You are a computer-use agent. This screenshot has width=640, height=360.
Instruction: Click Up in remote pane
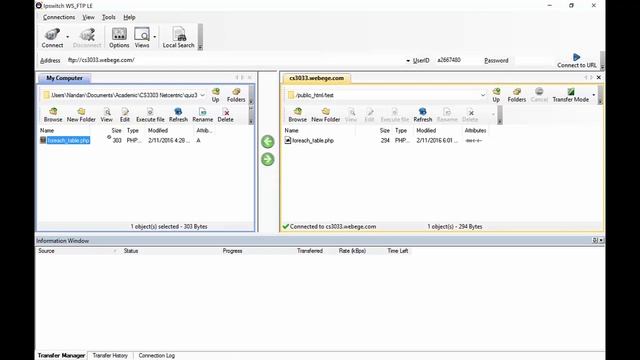496,95
